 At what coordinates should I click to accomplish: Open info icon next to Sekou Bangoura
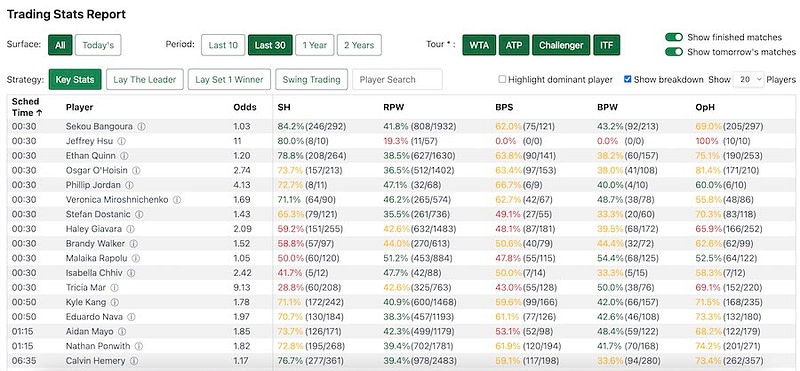[142, 126]
